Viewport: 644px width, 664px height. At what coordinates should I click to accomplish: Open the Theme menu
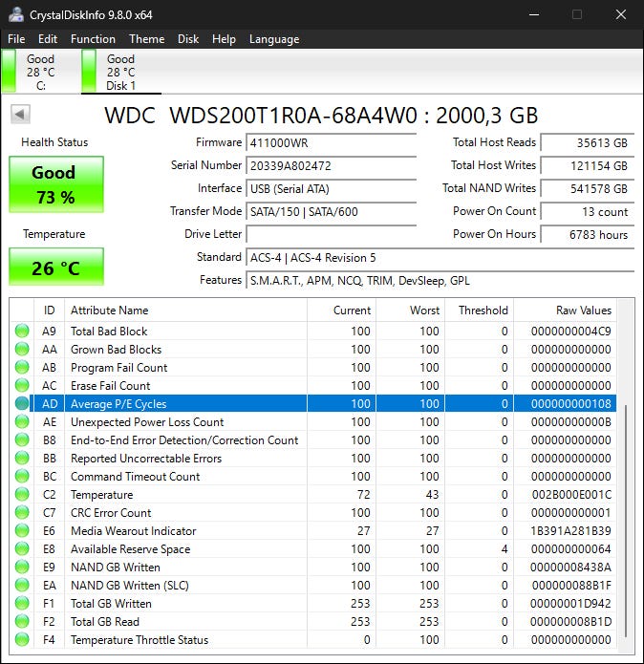tap(146, 39)
